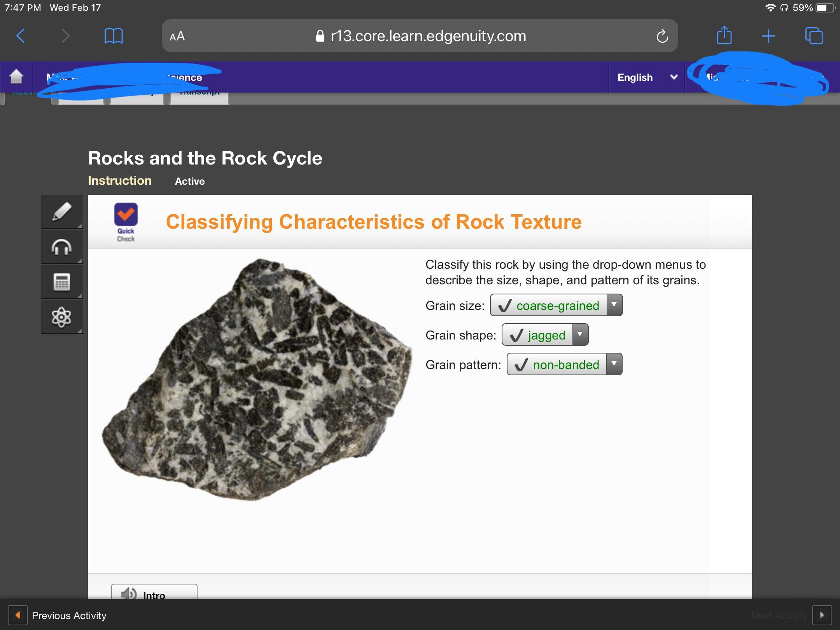Open the English language selector
The height and width of the screenshot is (630, 840).
[646, 77]
